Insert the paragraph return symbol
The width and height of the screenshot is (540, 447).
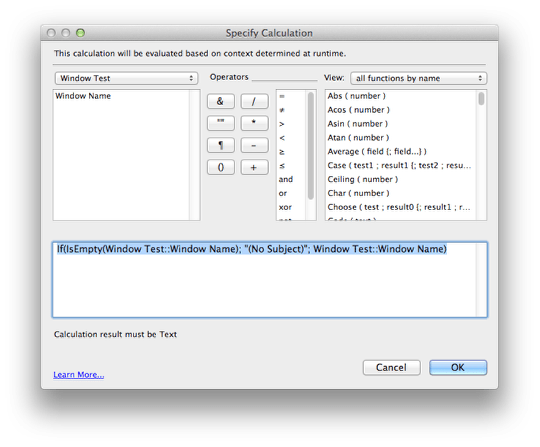click(220, 145)
